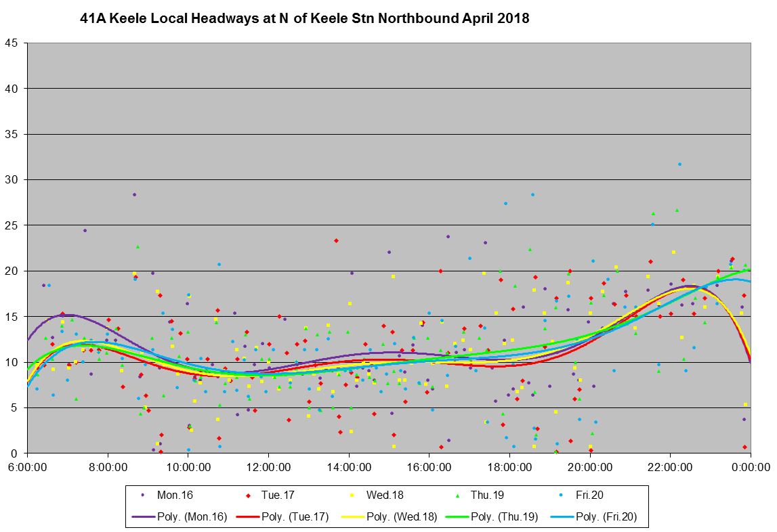The width and height of the screenshot is (777, 532).
Task: Click the highest blue data point near 22:00
Action: coord(679,164)
